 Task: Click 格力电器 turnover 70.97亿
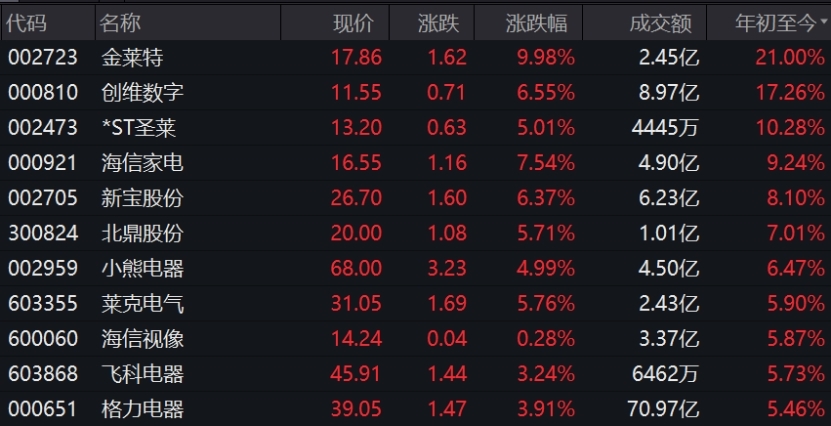click(x=664, y=409)
